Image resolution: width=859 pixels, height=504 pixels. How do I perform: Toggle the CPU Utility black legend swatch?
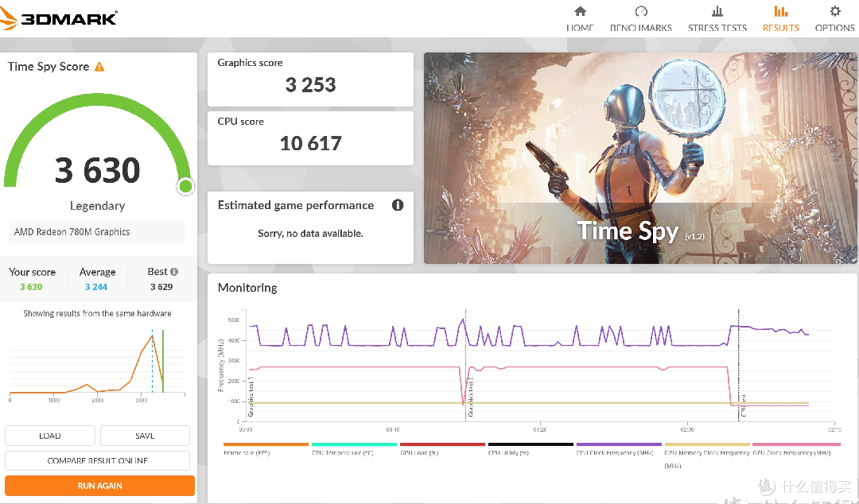[531, 444]
